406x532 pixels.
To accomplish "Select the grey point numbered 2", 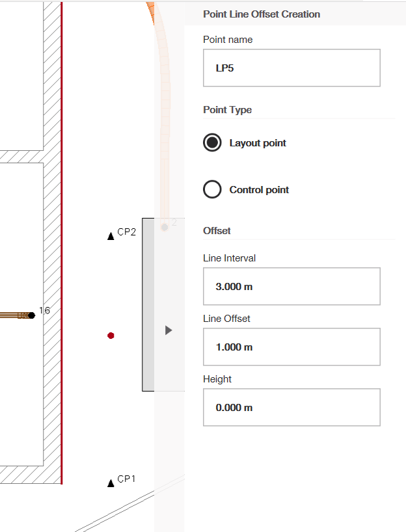I will click(165, 227).
